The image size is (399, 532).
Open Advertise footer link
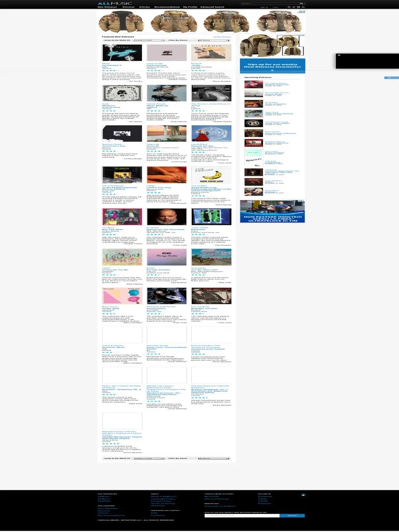pos(157,506)
